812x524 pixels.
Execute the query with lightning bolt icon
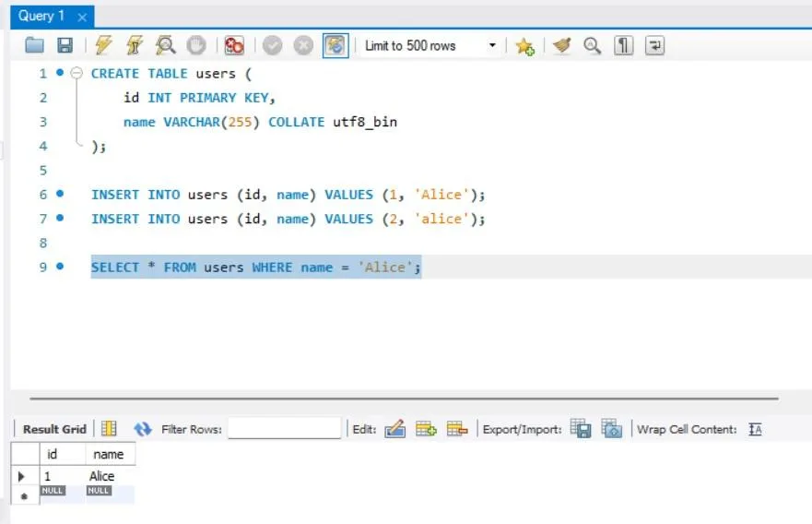pos(103,45)
